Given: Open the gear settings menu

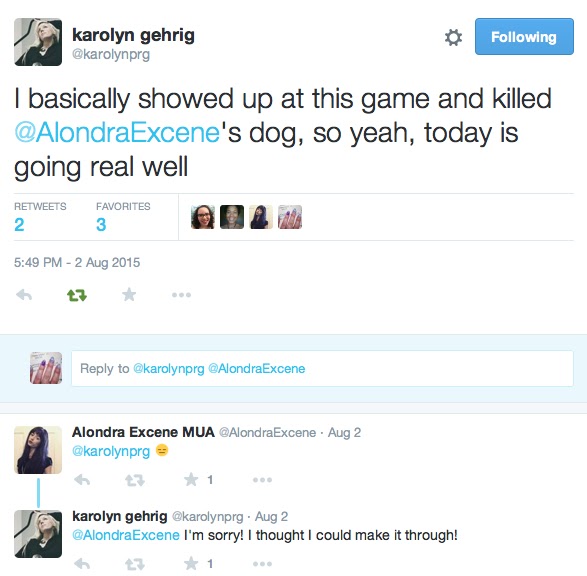Looking at the screenshot, I should 453,37.
